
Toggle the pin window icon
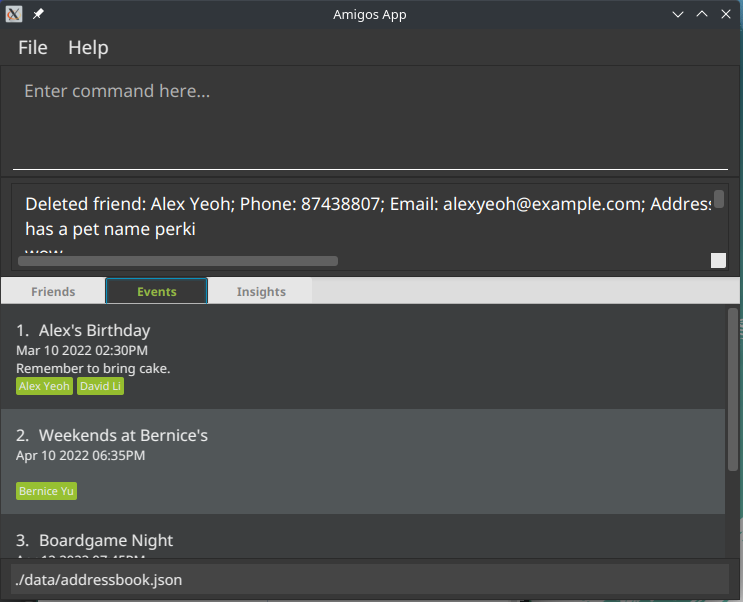click(x=38, y=14)
